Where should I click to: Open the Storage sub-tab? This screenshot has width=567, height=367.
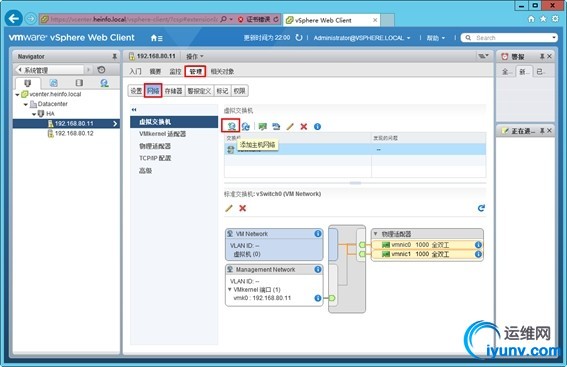coord(174,91)
